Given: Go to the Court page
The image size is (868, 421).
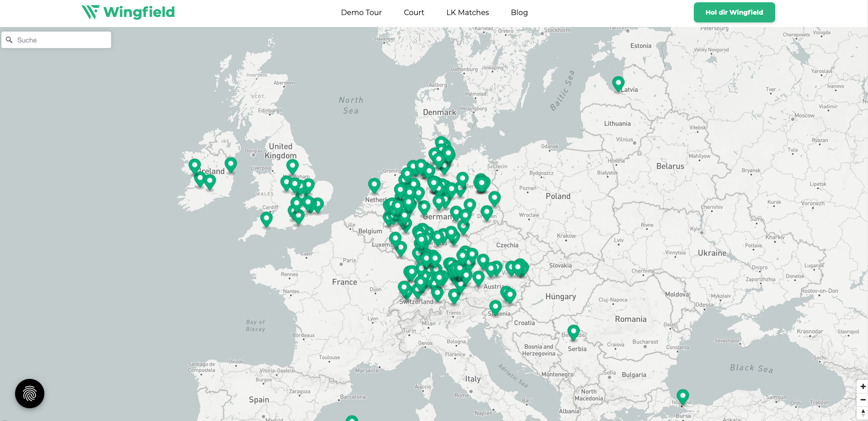Looking at the screenshot, I should click(x=414, y=12).
